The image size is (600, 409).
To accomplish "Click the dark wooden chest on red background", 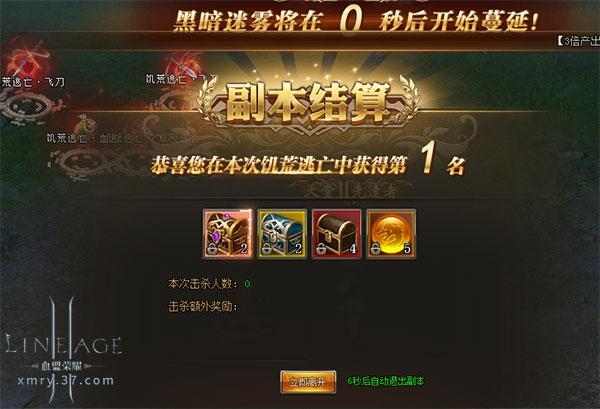I will [x=337, y=234].
